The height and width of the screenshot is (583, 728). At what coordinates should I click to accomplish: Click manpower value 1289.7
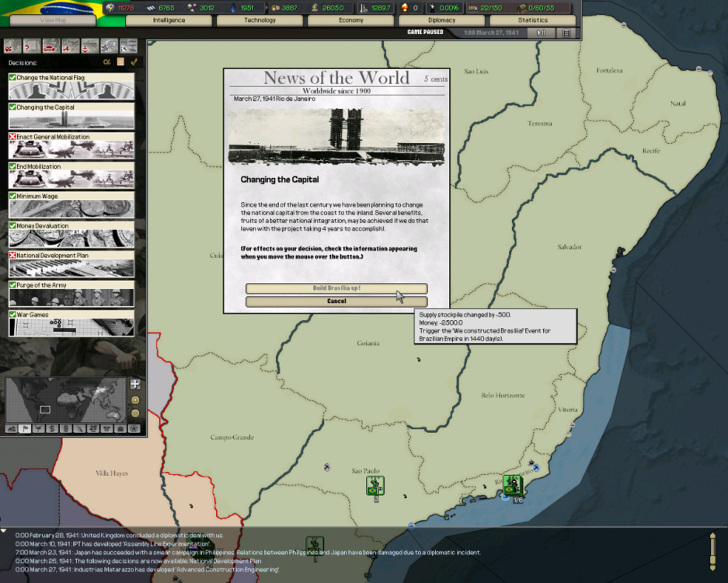click(381, 8)
